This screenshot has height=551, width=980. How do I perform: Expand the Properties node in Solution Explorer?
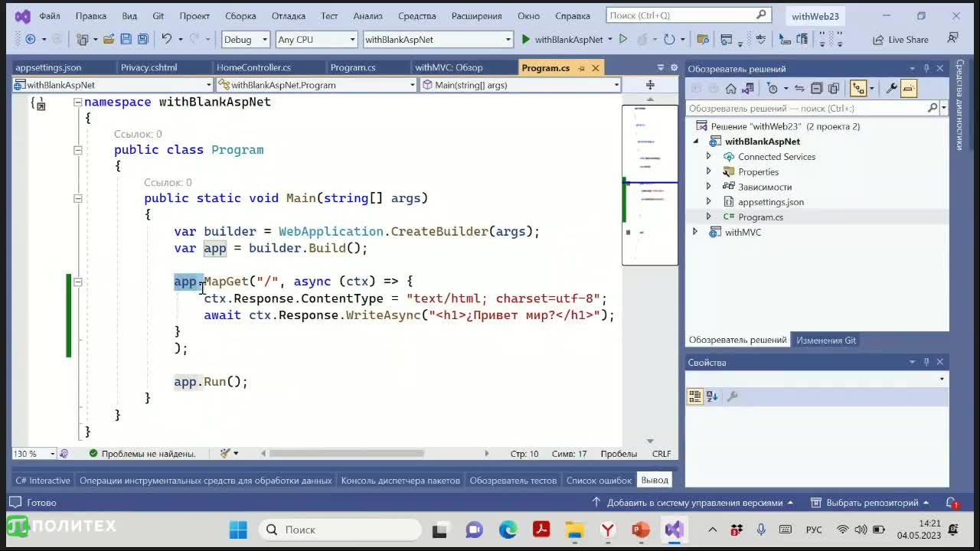708,171
